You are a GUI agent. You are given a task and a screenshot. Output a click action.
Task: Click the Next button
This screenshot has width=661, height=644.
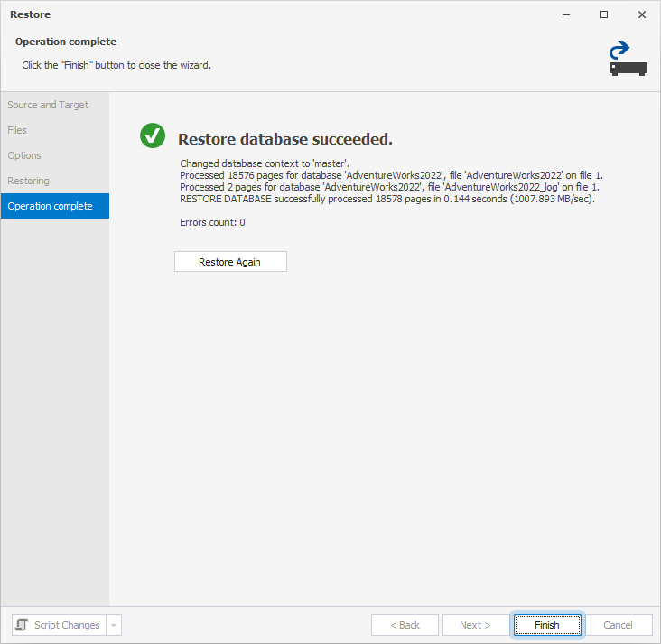pos(476,625)
